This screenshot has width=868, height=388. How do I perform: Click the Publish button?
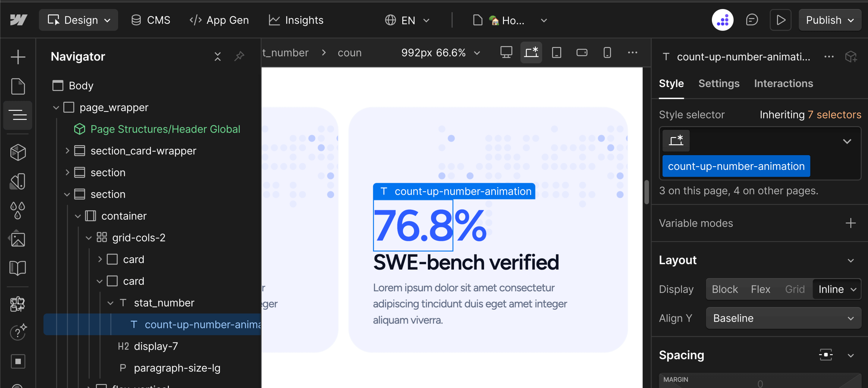(830, 20)
